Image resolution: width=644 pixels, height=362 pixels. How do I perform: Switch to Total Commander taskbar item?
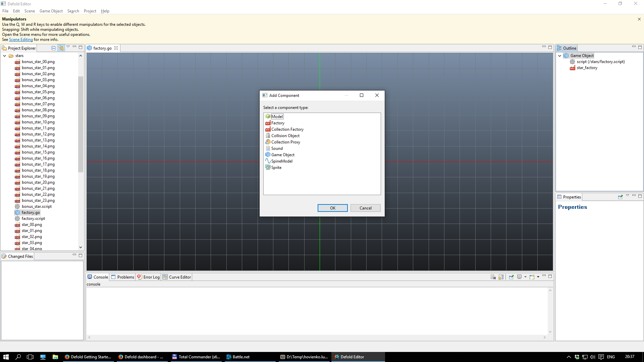(x=196, y=357)
